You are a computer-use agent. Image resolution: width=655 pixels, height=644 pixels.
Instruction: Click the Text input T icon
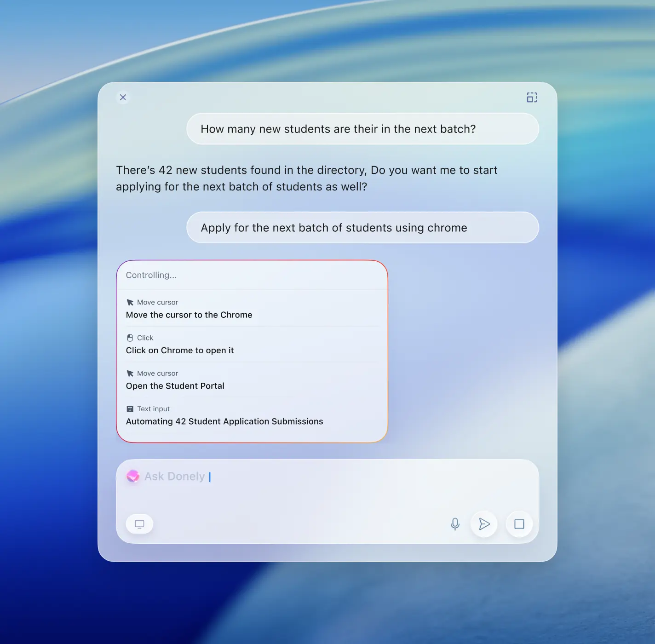pos(130,409)
